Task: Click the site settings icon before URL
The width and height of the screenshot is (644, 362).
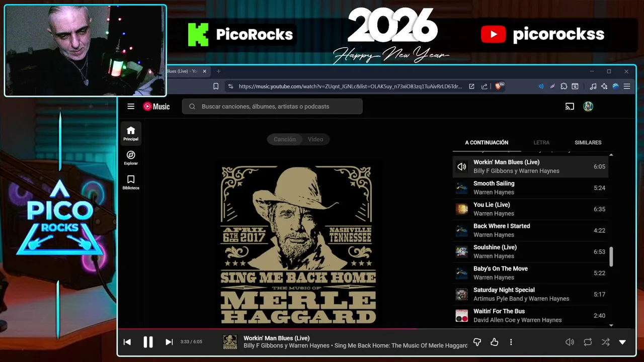Action: pyautogui.click(x=230, y=86)
